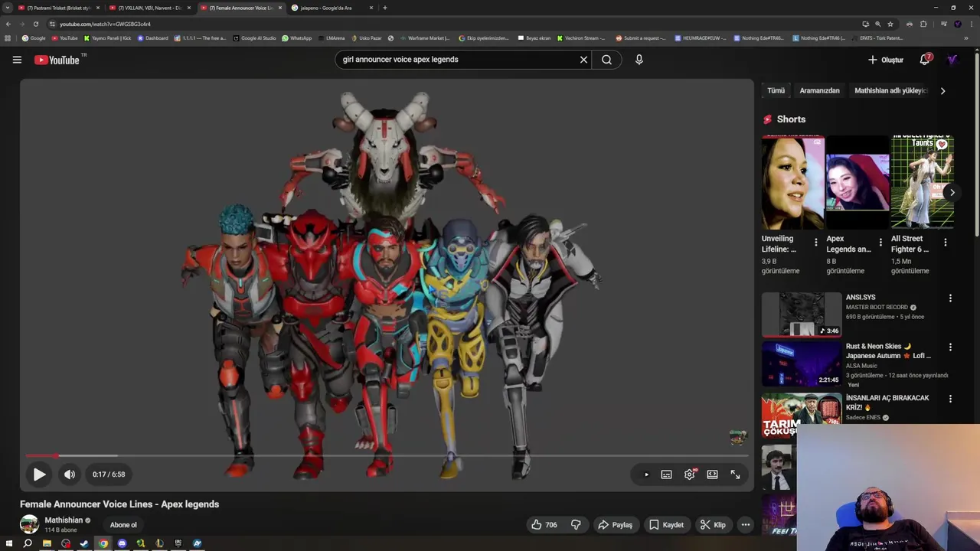
Task: Switch to the VXLLAIN, VØJ, Narvent tab
Action: click(x=149, y=8)
